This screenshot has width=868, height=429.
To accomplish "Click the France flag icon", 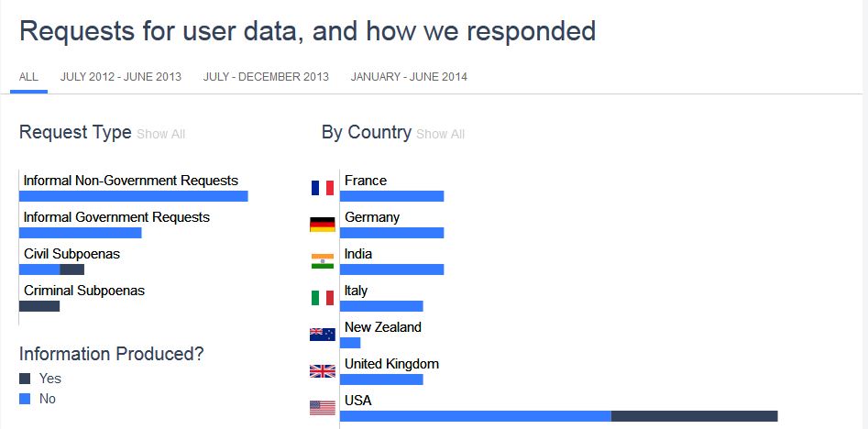I will tap(322, 188).
